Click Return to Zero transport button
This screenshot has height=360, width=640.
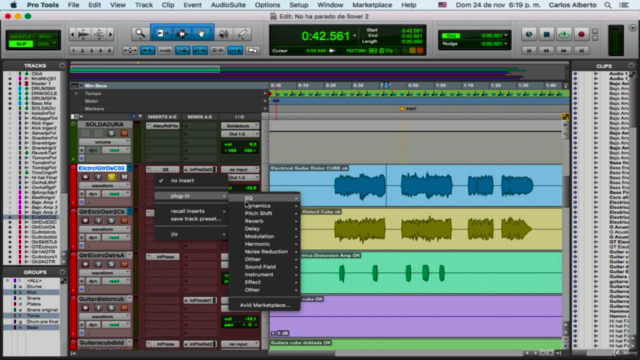529,51
